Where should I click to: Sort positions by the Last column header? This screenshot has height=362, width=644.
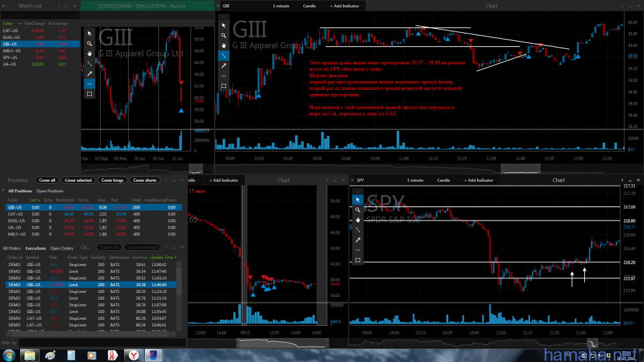(x=34, y=200)
